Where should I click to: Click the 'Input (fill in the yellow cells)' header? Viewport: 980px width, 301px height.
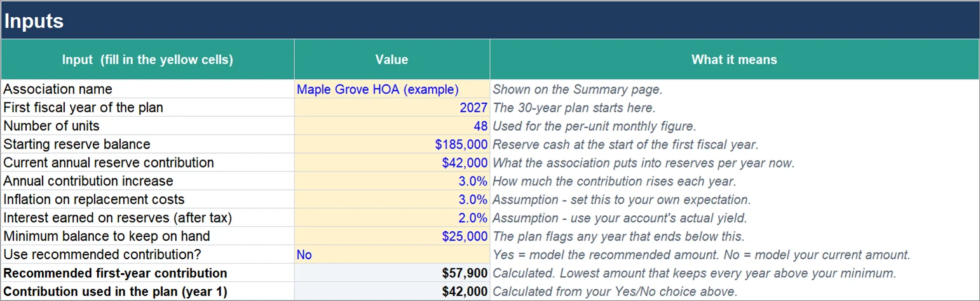point(147,60)
